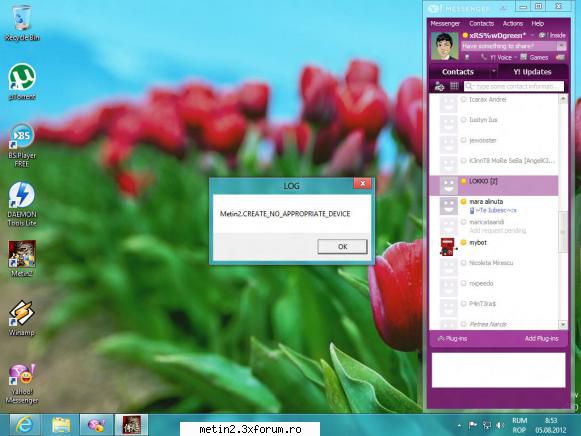The height and width of the screenshot is (436, 581).
Task: Click the contact search input field
Action: pyautogui.click(x=514, y=86)
